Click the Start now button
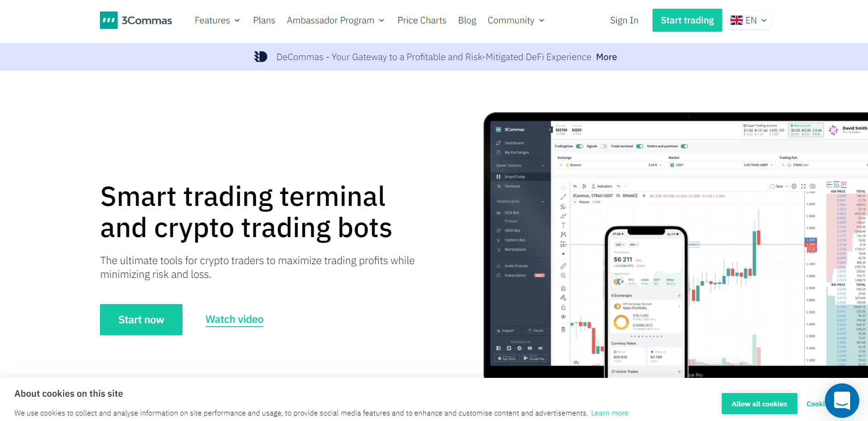 [x=141, y=320]
